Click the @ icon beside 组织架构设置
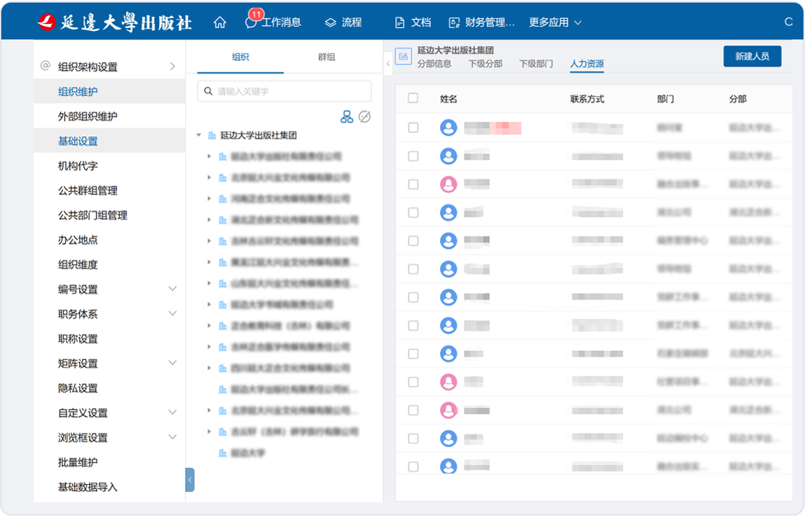Viewport: 812px width, 524px height. [46, 66]
